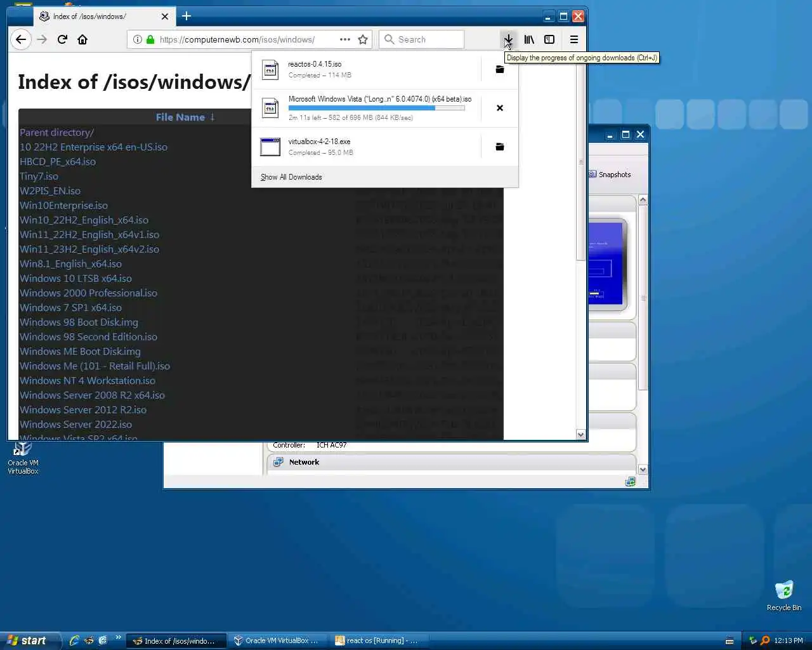Open Oracle VM VirtualBox desktop shortcut
This screenshot has height=650, width=812.
(x=23, y=456)
